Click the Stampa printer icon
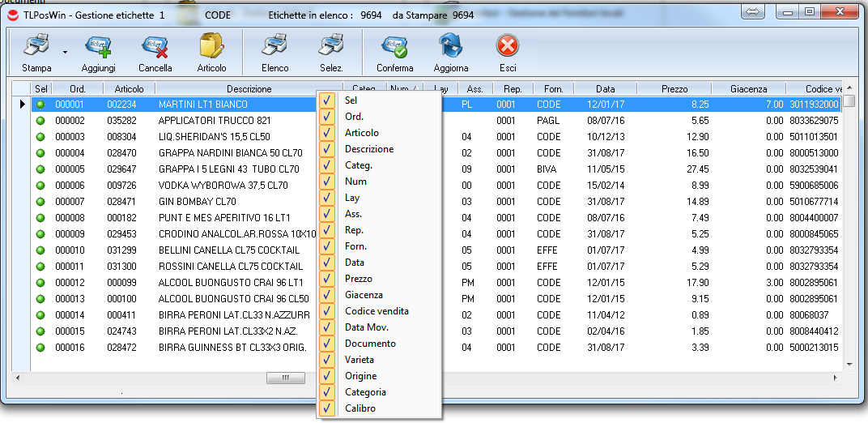The width and height of the screenshot is (868, 423). [x=36, y=47]
